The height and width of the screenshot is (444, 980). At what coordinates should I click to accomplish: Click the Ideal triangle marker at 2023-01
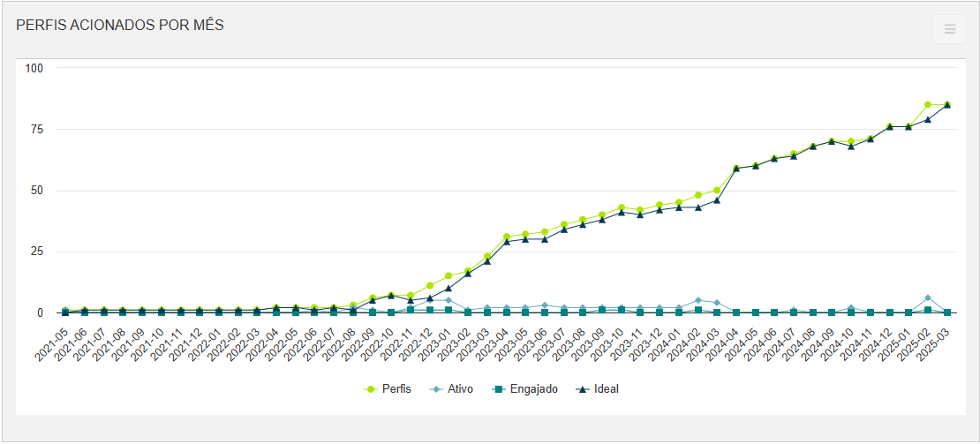pyautogui.click(x=449, y=288)
